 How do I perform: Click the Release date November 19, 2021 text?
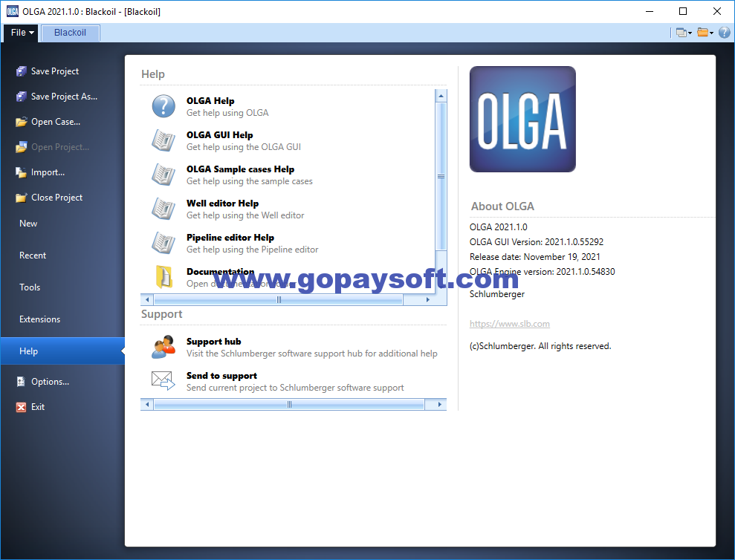coord(535,257)
